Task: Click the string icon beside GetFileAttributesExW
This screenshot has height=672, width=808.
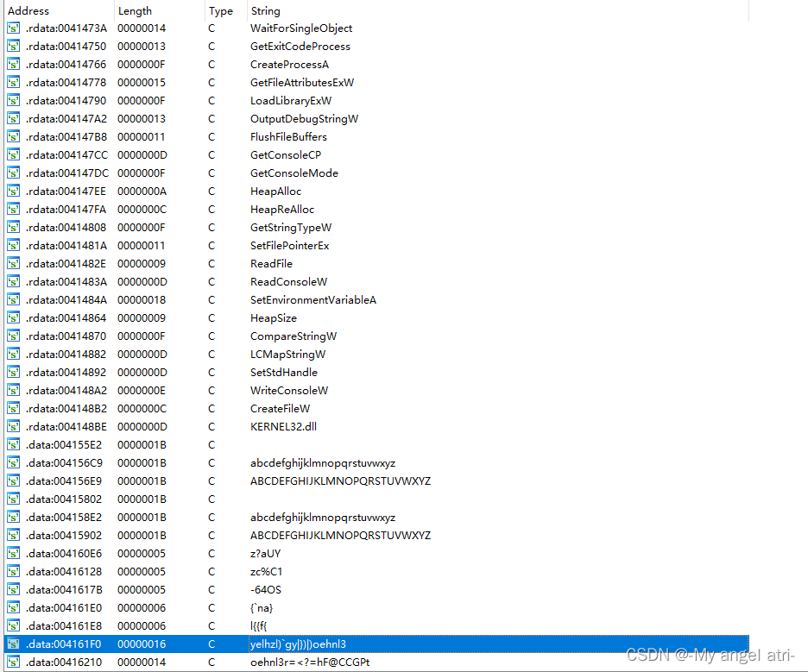Action: point(14,83)
